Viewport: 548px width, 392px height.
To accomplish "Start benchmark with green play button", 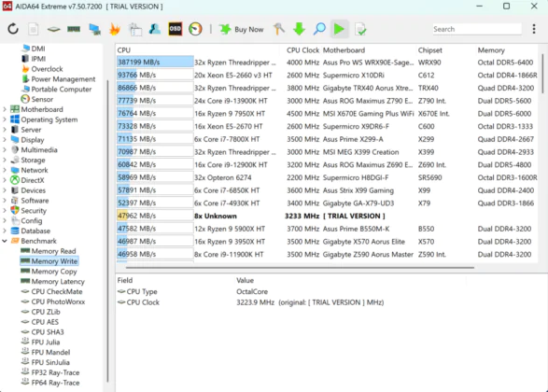I will [339, 29].
